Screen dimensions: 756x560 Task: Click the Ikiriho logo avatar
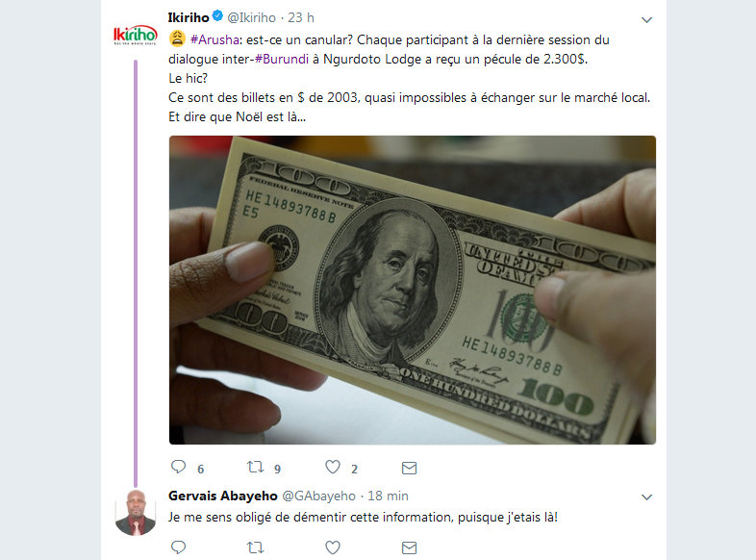(x=135, y=35)
